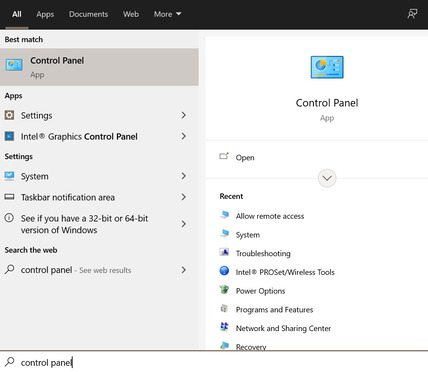Image resolution: width=428 pixels, height=372 pixels.
Task: Open Network and Sharing Center link
Action: (x=283, y=328)
